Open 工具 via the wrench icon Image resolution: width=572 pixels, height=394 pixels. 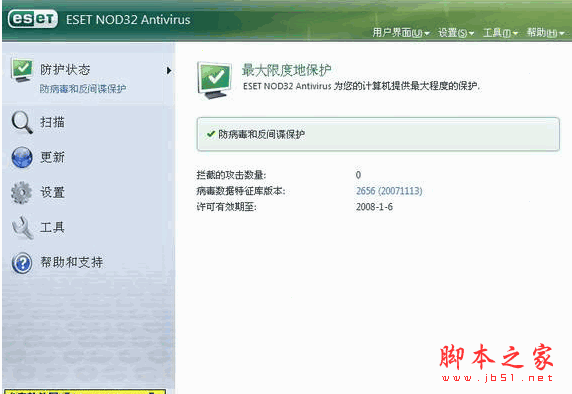pos(23,228)
